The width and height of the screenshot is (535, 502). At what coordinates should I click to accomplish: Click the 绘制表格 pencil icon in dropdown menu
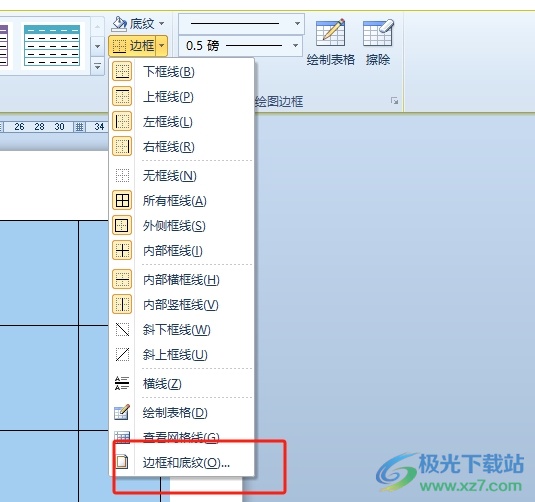point(122,412)
